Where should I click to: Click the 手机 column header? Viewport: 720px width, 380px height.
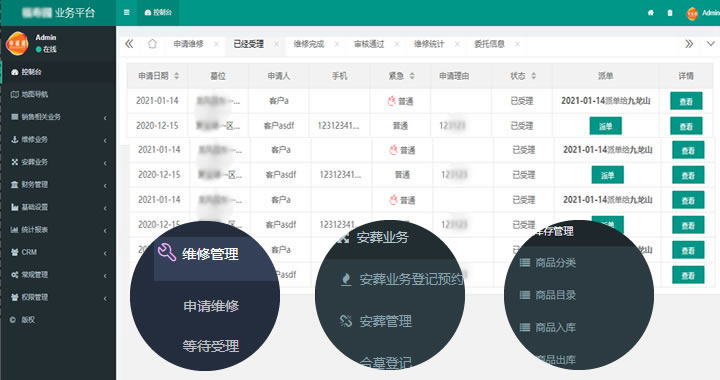point(339,76)
